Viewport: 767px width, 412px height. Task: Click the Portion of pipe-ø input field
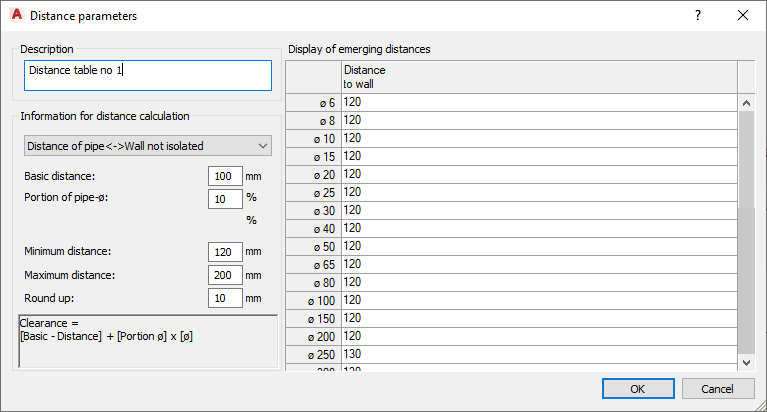coord(225,199)
